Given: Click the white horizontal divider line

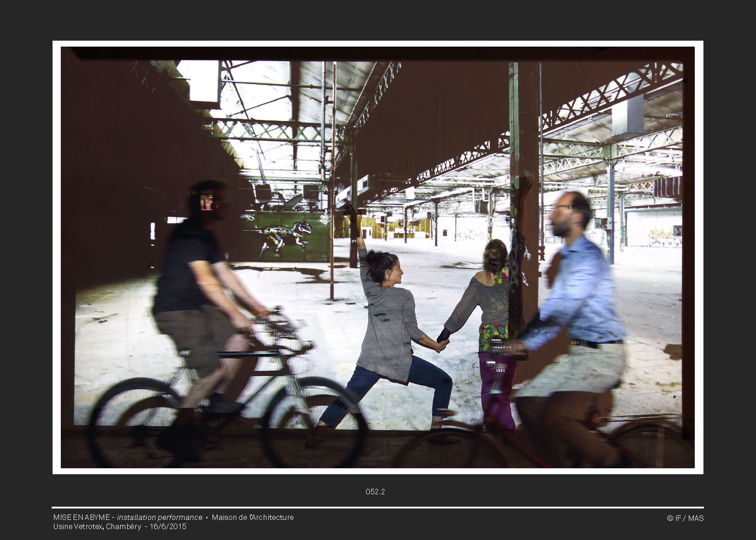Looking at the screenshot, I should 378,507.
